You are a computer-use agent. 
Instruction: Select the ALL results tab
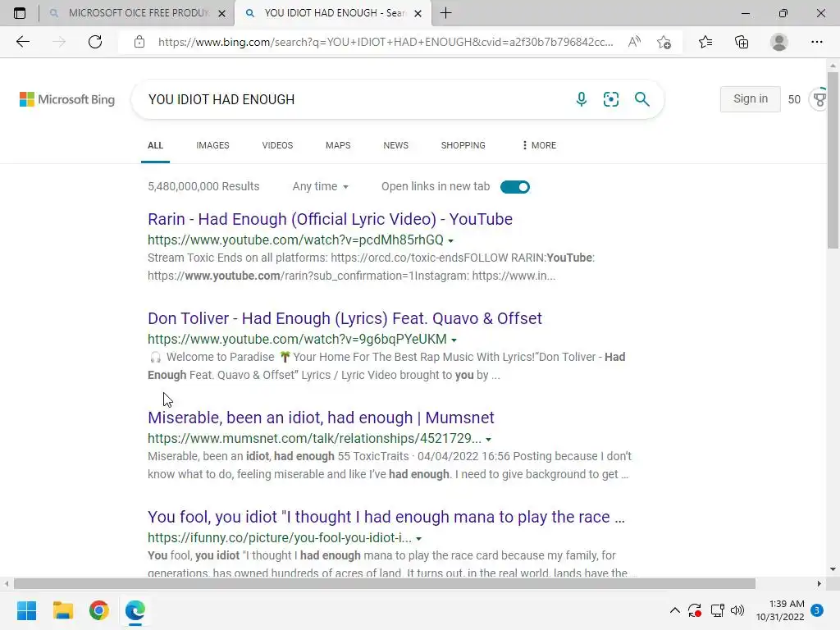click(x=155, y=145)
